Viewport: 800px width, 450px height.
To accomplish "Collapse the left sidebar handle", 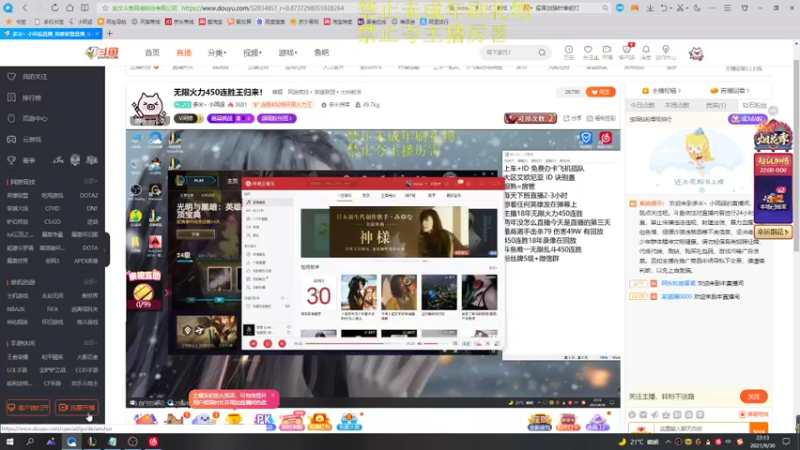I will pos(106,249).
